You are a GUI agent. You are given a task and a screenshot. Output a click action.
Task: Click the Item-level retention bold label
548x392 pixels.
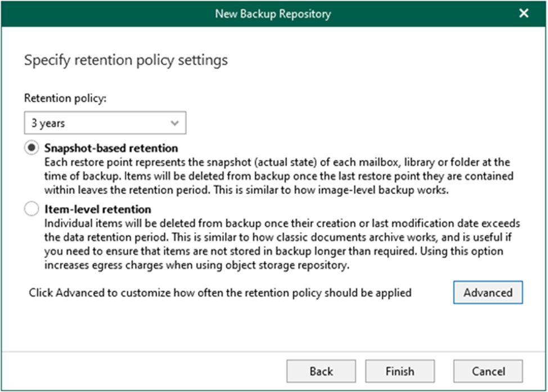click(x=98, y=209)
